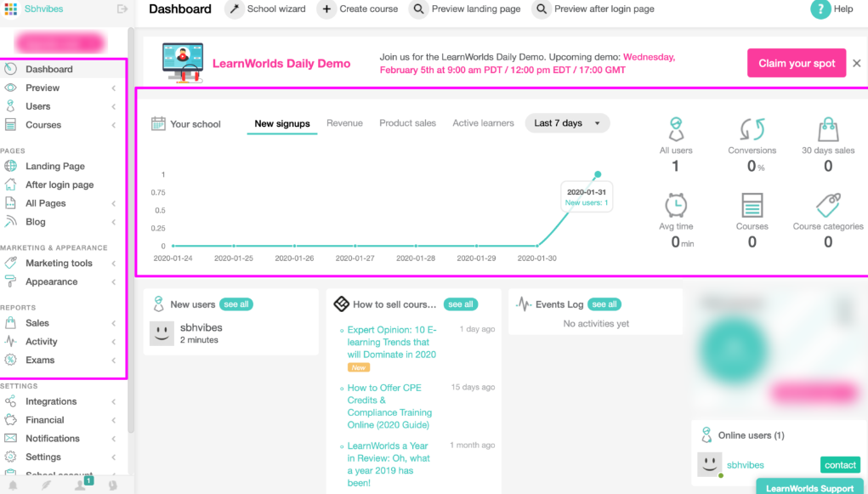Dismiss the LearnWorlds Daily Demo banner
The width and height of the screenshot is (868, 494).
coord(856,64)
